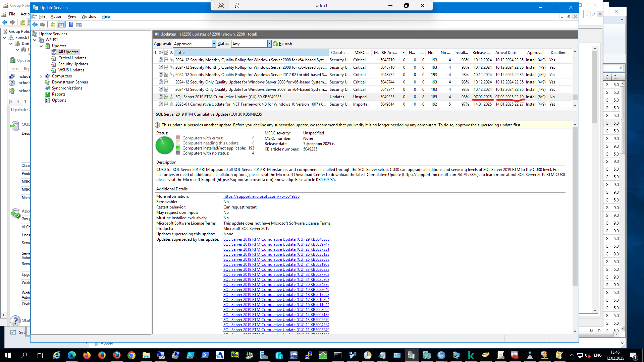644x362 pixels.
Task: Click the pin icon in the adm1 session bar
Action: [221, 5]
